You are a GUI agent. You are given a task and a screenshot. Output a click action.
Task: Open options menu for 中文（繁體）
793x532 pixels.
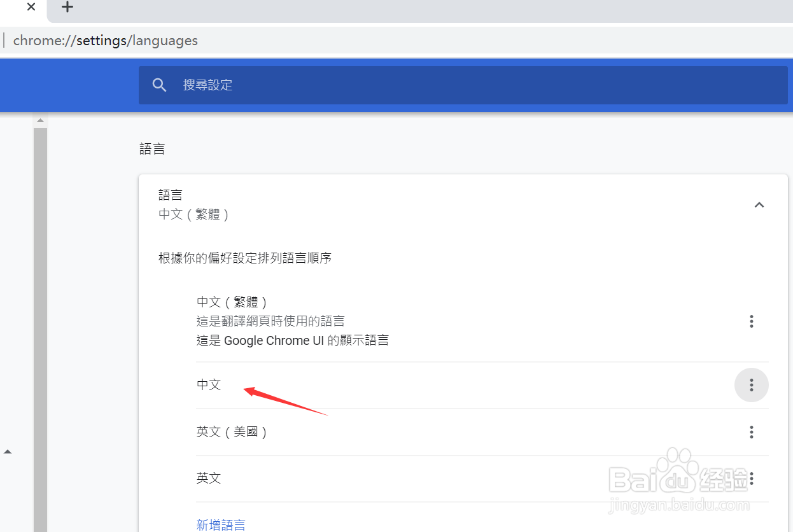[x=752, y=321]
